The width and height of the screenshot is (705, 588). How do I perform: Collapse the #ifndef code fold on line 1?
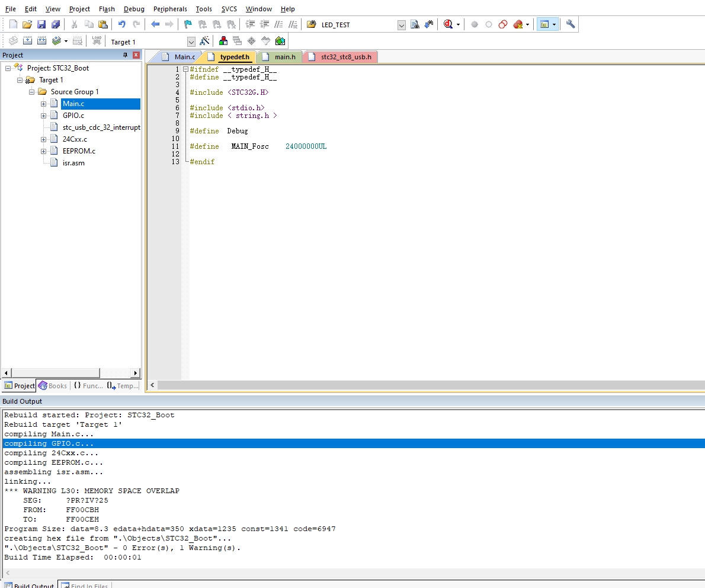tap(185, 69)
